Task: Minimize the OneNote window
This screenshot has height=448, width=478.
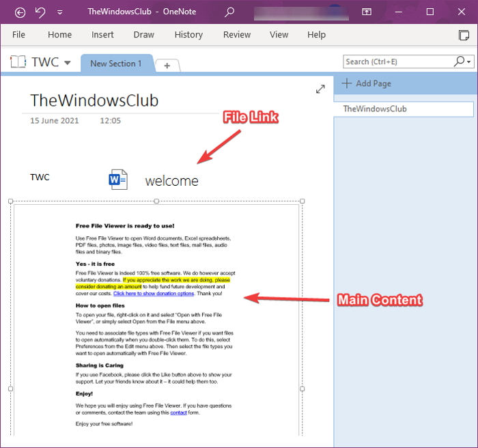Action: [x=398, y=12]
